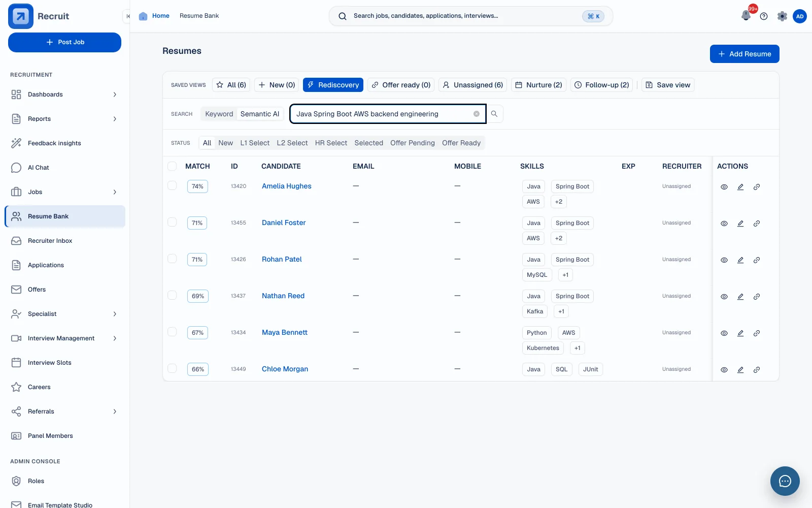The width and height of the screenshot is (812, 508).
Task: Select the Unassigned (6) saved view
Action: [x=473, y=85]
